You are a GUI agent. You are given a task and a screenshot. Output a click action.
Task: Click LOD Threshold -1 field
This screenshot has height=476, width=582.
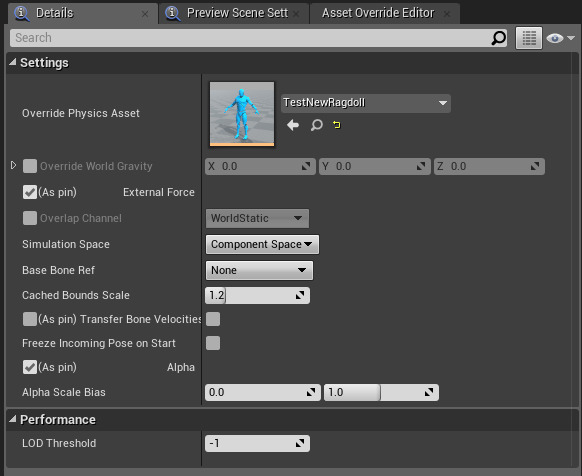(x=257, y=443)
